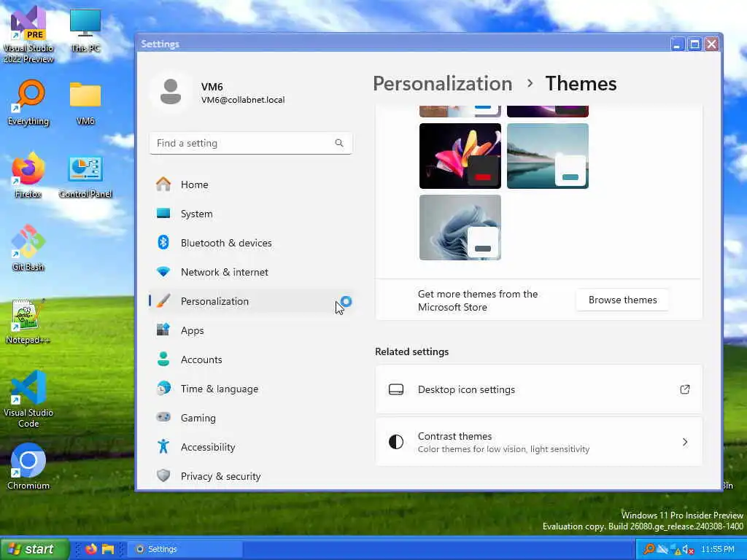Select Firefox shortcut on desktop
Screen dimensions: 747x560
28,175
